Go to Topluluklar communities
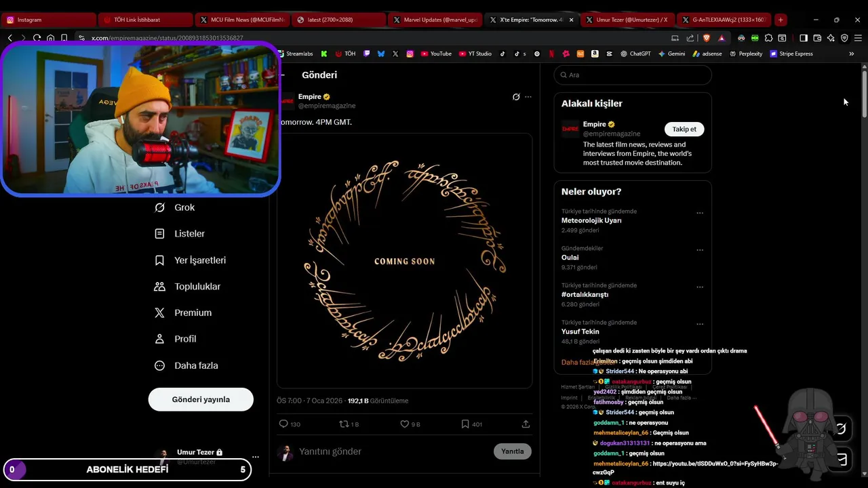 pyautogui.click(x=188, y=287)
